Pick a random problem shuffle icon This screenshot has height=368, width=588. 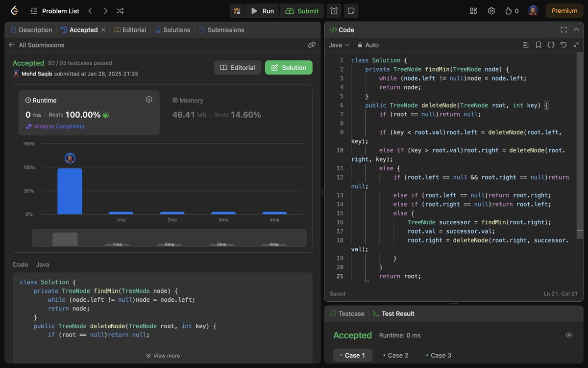click(120, 11)
